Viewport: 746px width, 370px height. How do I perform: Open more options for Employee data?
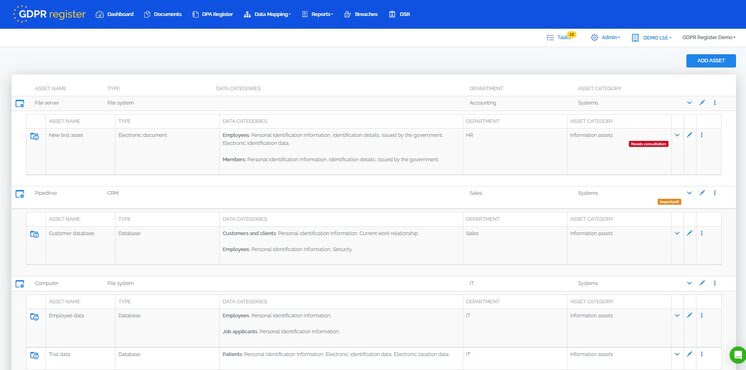point(702,315)
